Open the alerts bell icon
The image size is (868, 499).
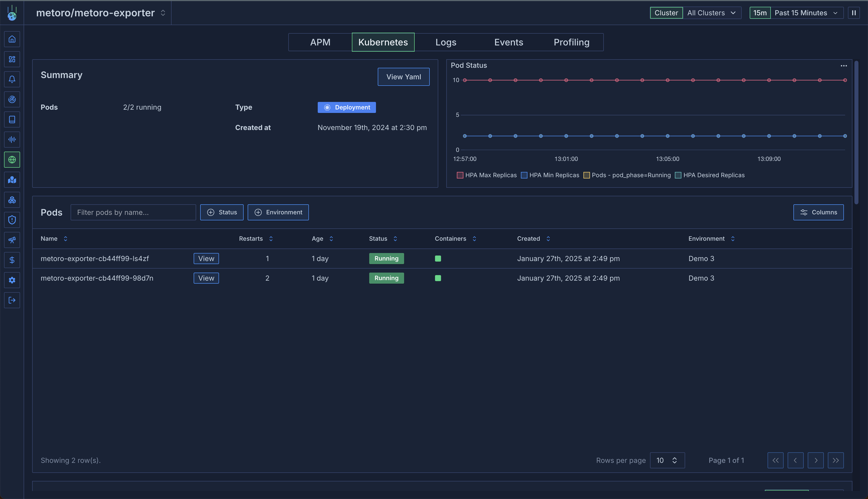(12, 79)
